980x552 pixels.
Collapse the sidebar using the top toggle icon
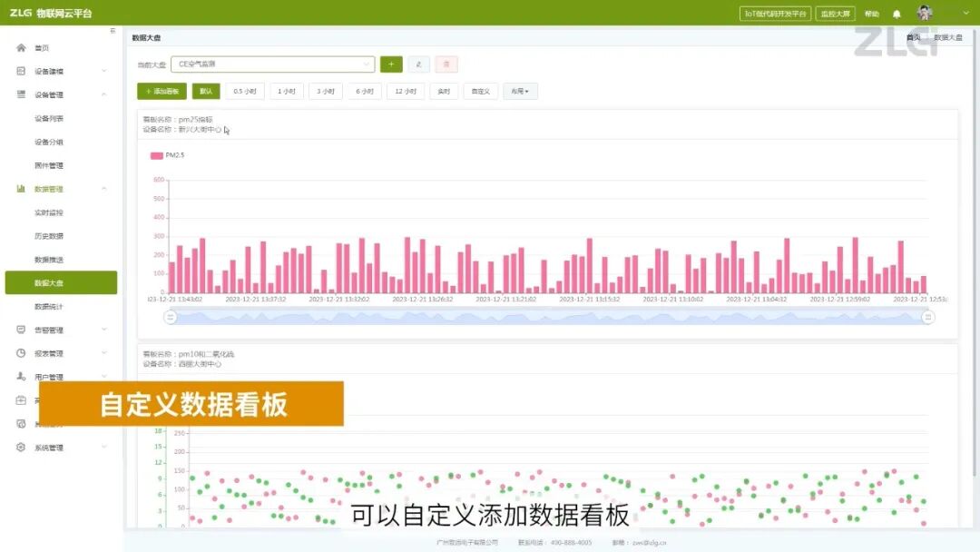[x=113, y=31]
